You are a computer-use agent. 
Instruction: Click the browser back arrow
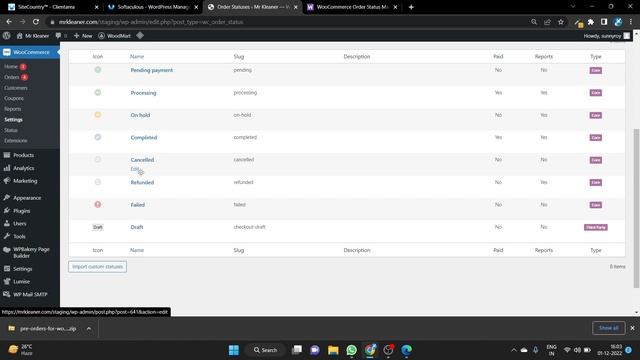click(x=9, y=22)
